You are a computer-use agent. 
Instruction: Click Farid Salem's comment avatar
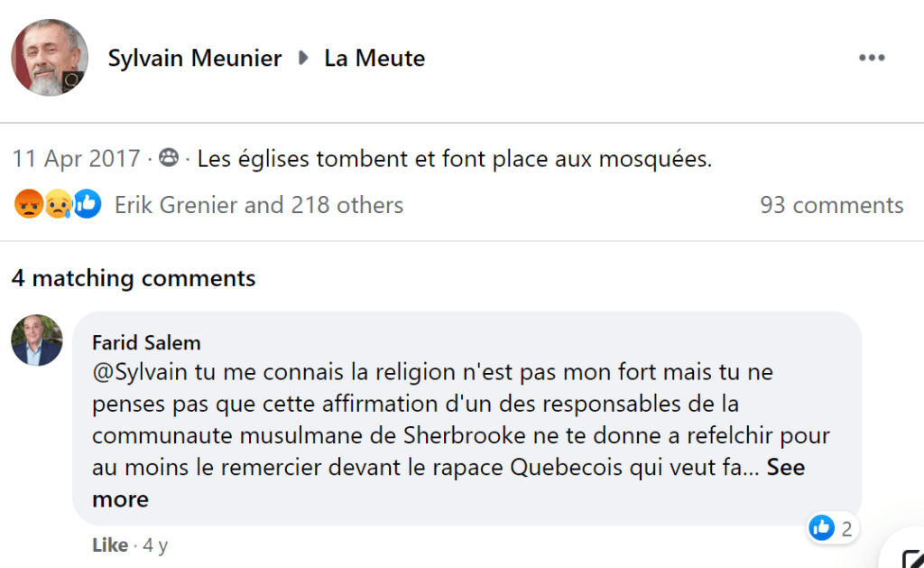point(37,340)
